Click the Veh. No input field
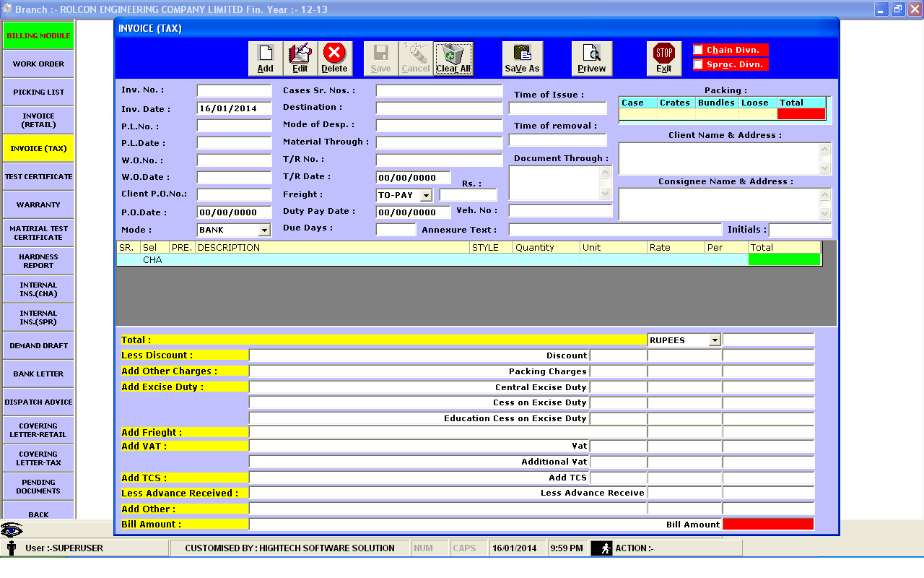Image resolution: width=924 pixels, height=578 pixels. pyautogui.click(x=561, y=211)
